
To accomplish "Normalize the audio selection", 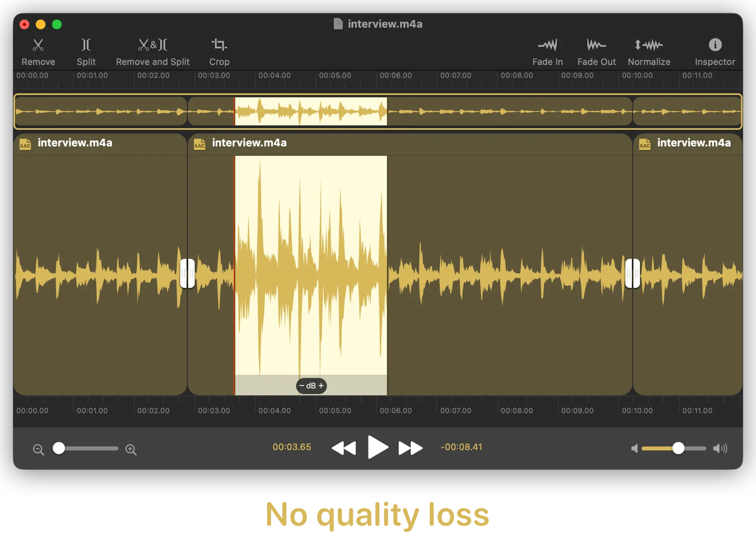I will coord(649,51).
